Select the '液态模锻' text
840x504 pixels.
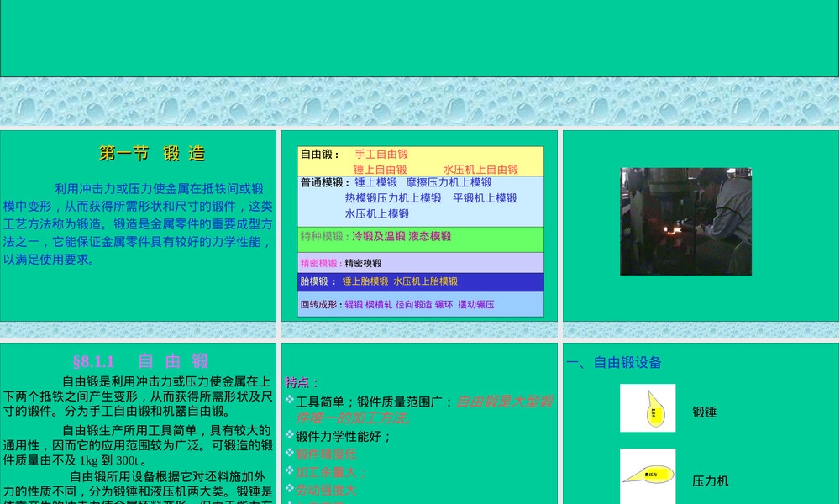click(x=429, y=236)
